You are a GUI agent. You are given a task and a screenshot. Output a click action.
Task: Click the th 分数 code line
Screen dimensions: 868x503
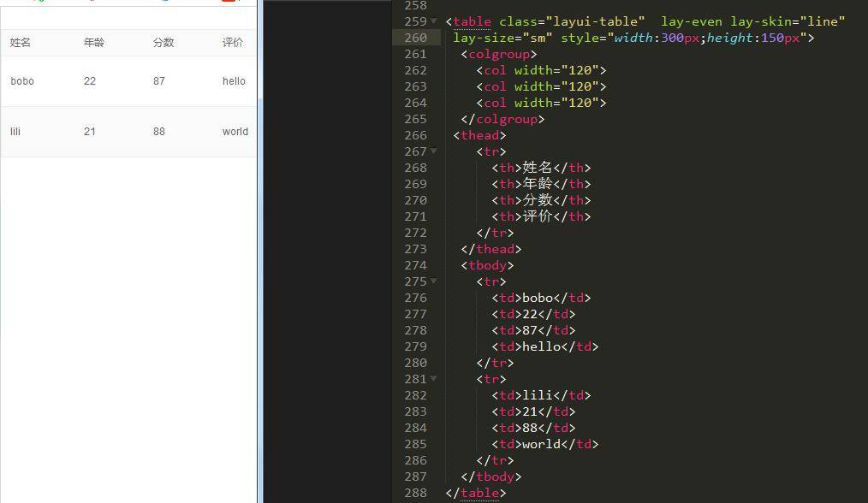[541, 200]
